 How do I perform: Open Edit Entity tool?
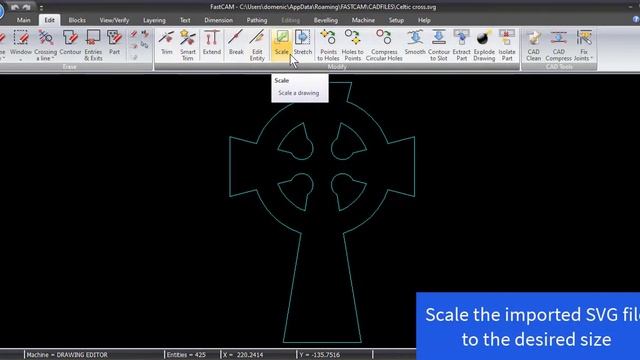pyautogui.click(x=257, y=45)
